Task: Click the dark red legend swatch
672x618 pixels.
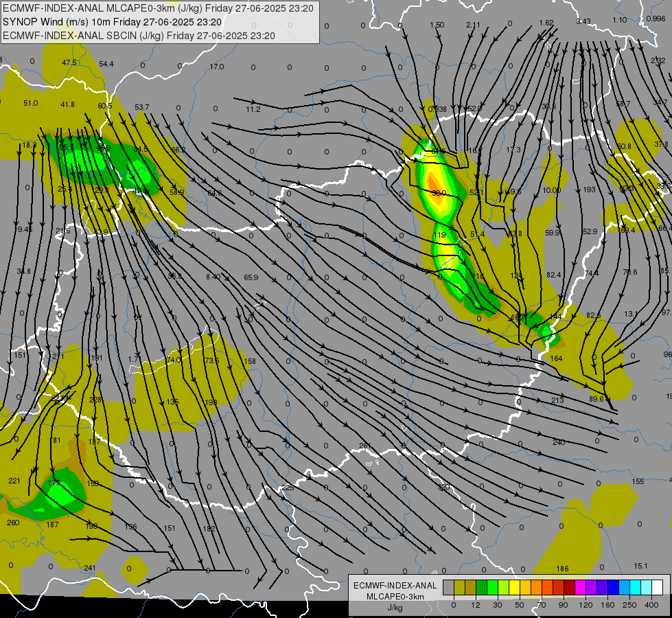Action: pos(569,587)
